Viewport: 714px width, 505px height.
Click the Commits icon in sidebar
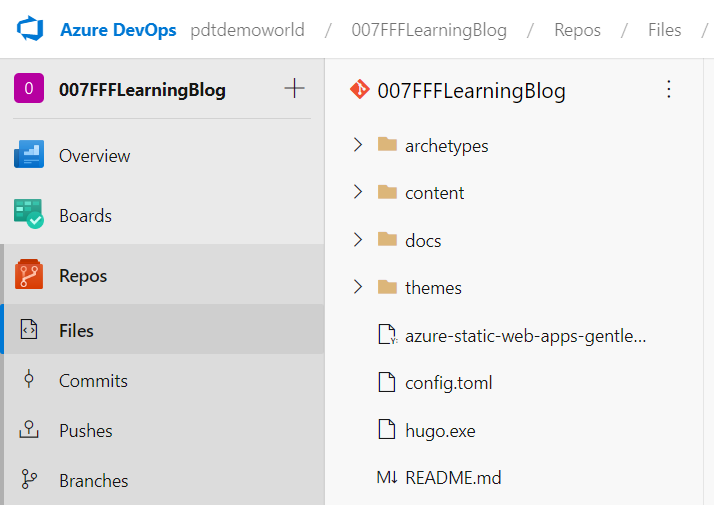(x=29, y=380)
